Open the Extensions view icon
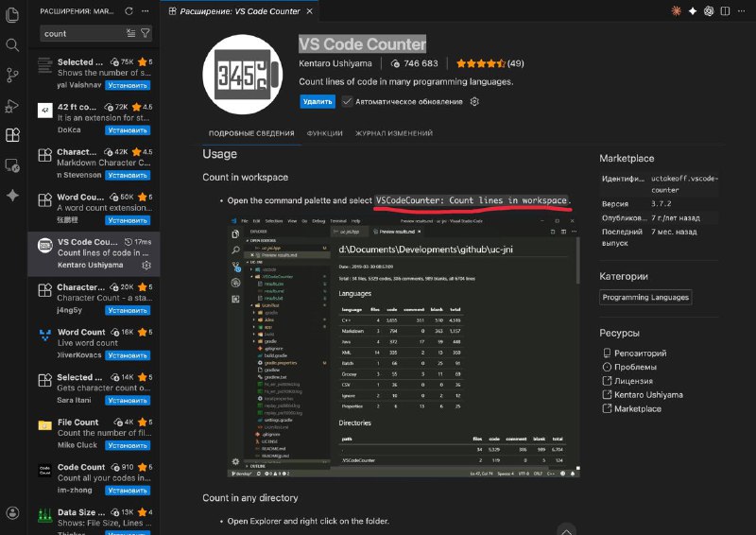Viewport: 756px width, 535px height. [x=12, y=134]
